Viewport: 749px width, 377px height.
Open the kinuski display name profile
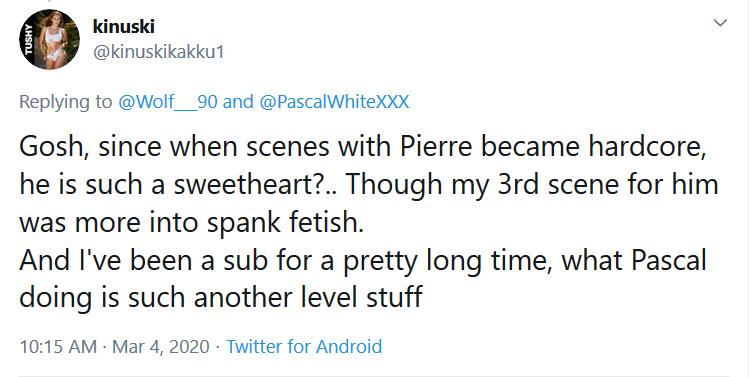[x=124, y=27]
